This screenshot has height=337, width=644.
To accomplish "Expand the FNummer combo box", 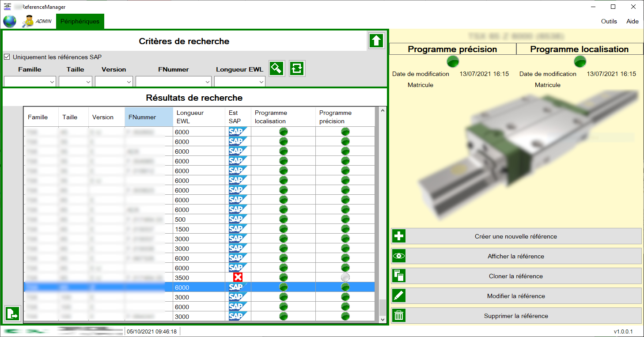I will (x=173, y=81).
